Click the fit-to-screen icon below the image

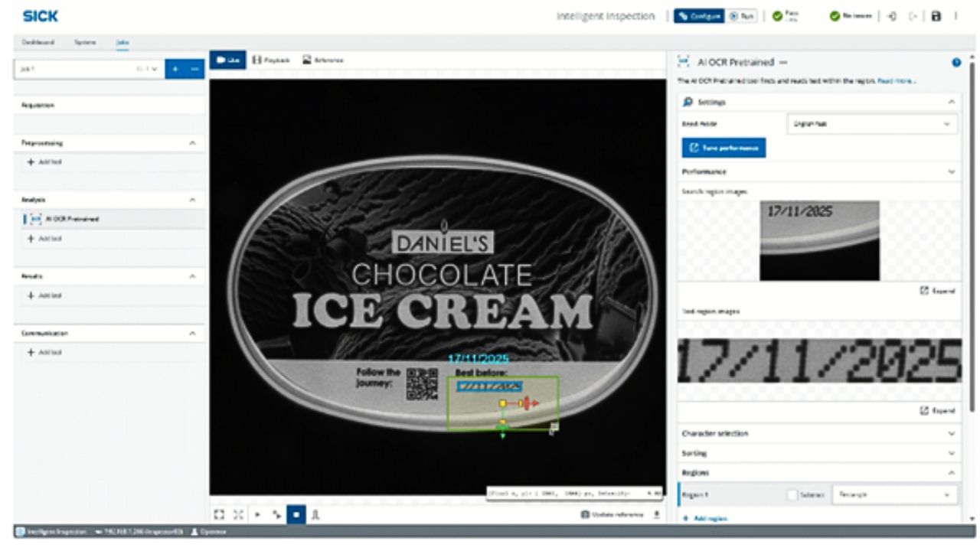(220, 515)
